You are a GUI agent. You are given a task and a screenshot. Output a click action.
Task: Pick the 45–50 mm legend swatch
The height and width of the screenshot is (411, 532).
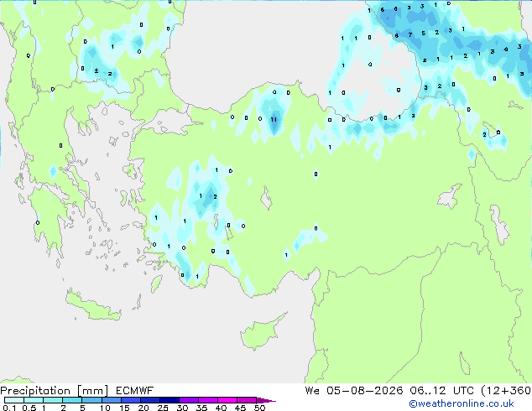tap(247, 400)
